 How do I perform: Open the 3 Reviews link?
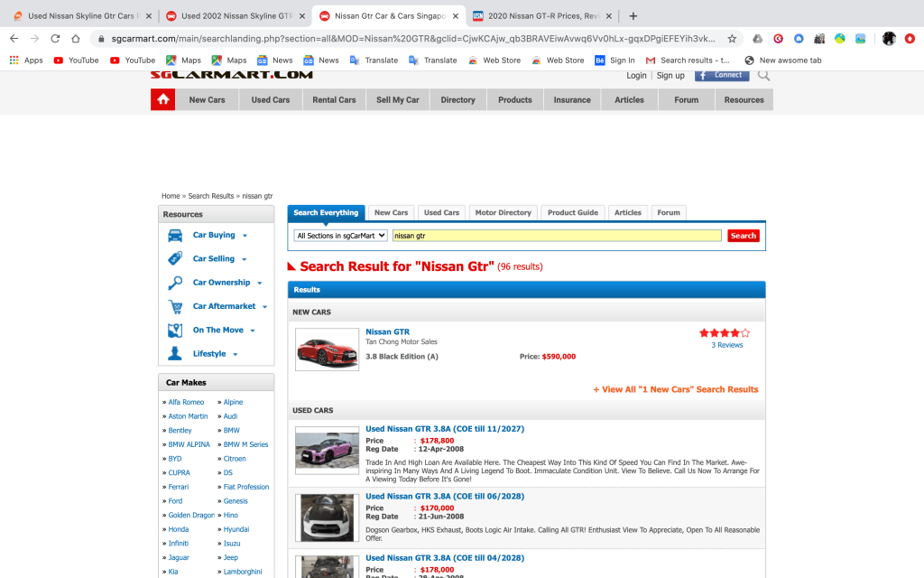click(726, 345)
